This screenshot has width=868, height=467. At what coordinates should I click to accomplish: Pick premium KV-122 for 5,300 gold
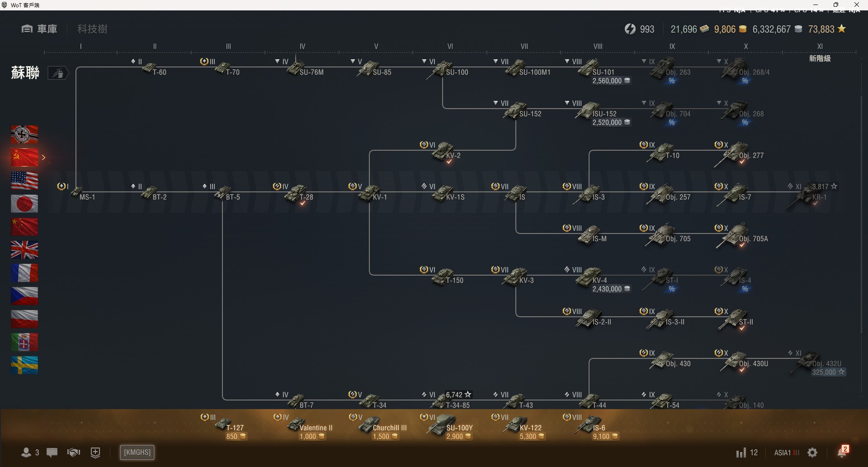point(519,426)
